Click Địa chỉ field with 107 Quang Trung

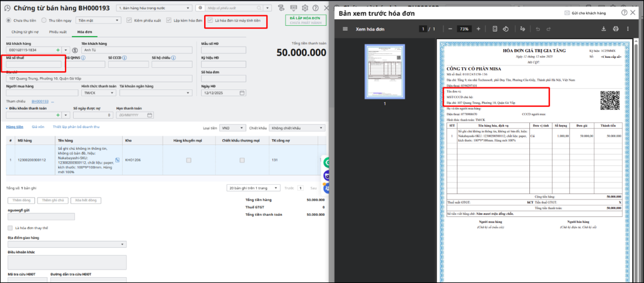point(99,78)
